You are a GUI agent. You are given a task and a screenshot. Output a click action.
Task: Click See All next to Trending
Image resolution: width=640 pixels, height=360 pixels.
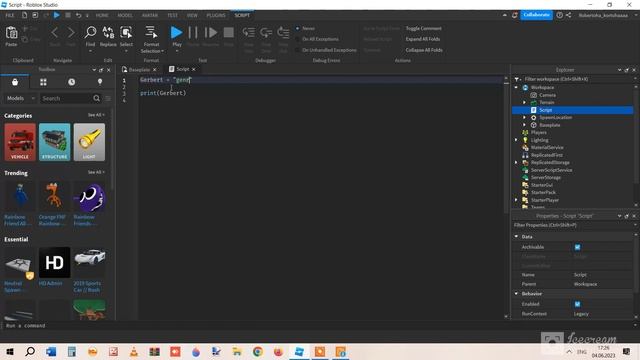point(96,172)
